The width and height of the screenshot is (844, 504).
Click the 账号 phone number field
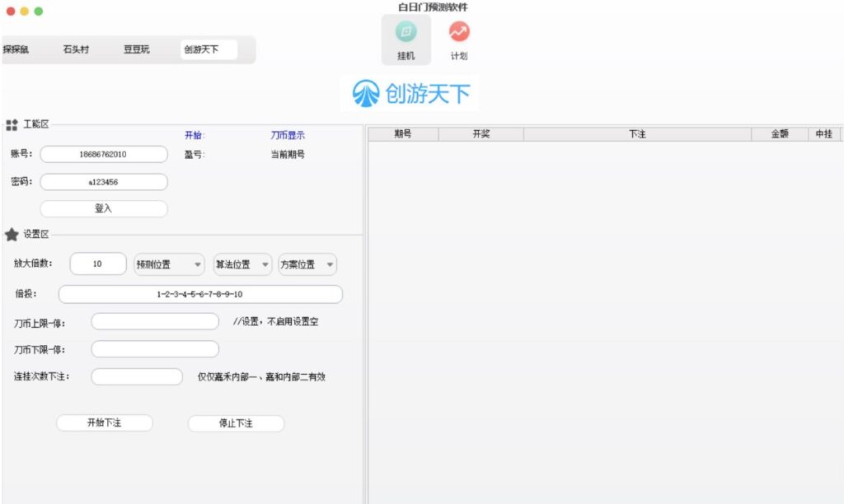tap(104, 154)
